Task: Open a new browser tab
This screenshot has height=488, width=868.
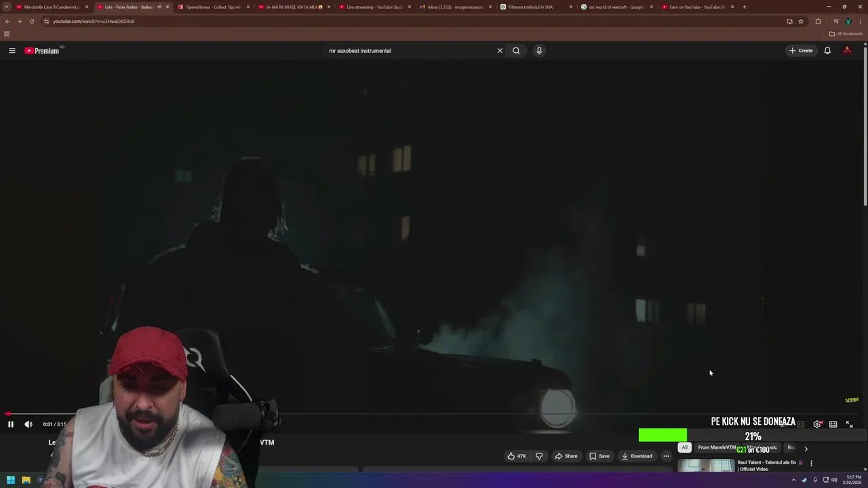Action: [x=744, y=7]
